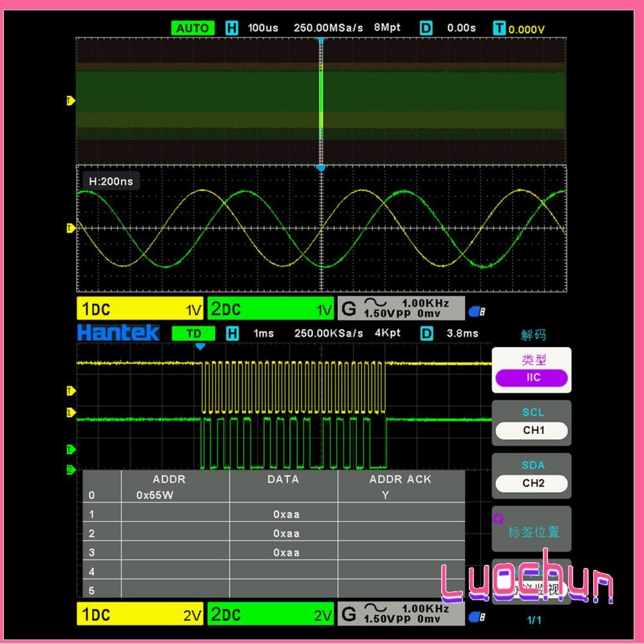Click the Hantek logo

118,333
